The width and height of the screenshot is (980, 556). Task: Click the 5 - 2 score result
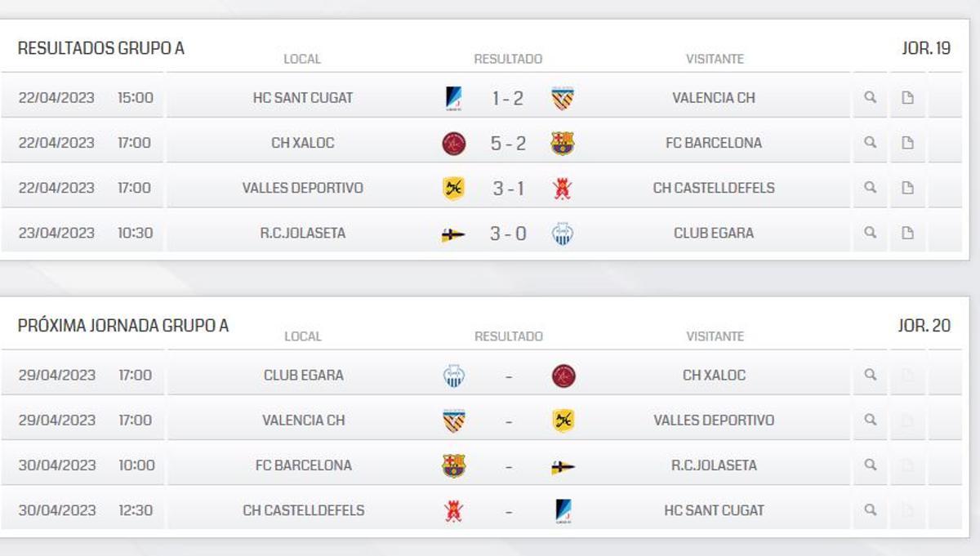(508, 142)
